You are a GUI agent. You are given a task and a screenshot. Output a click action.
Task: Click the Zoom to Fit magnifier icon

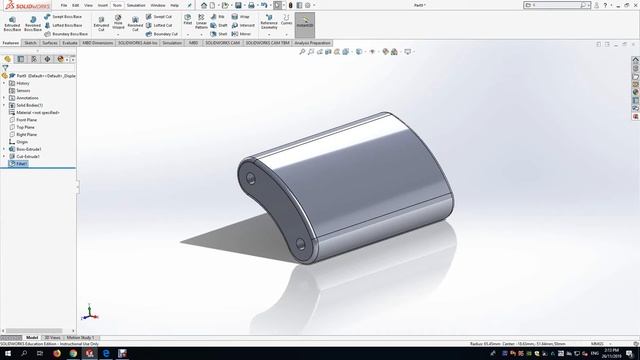click(302, 52)
